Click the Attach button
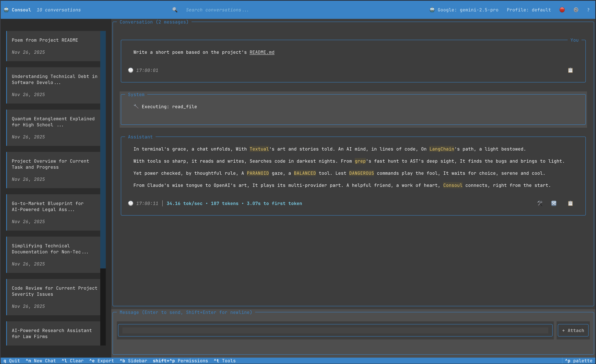 [x=573, y=330]
